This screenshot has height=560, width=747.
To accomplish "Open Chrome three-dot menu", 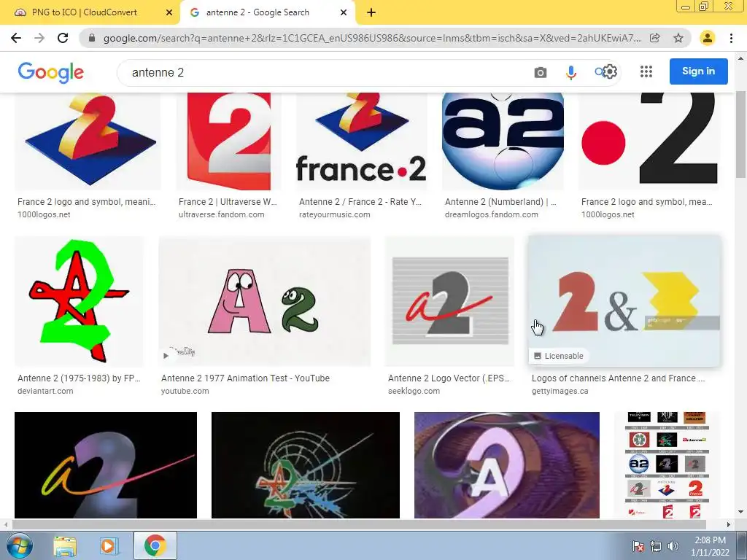I will click(731, 38).
